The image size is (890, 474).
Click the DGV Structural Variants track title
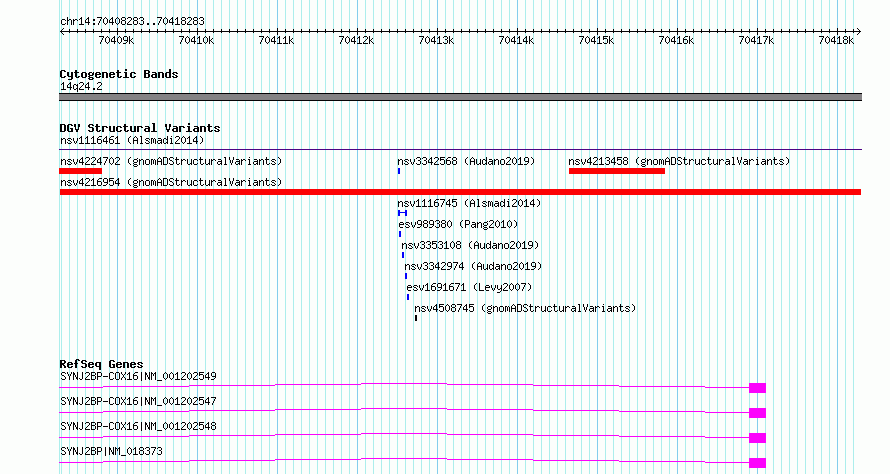point(140,128)
